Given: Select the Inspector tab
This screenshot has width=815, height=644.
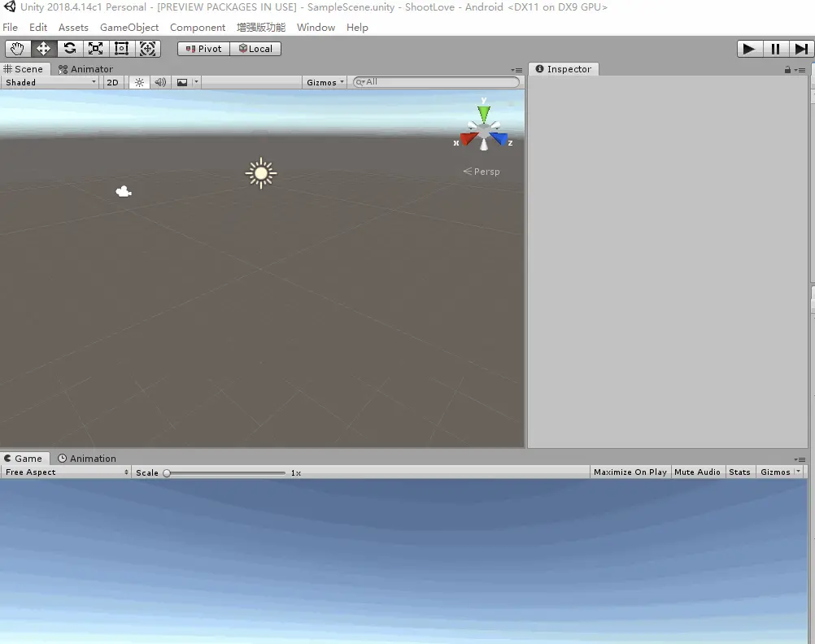Looking at the screenshot, I should (564, 69).
